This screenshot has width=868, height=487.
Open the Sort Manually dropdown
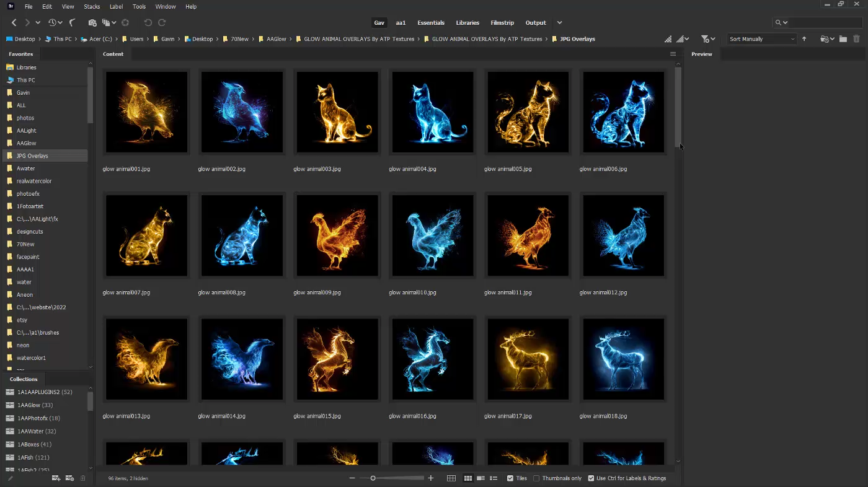click(x=761, y=39)
